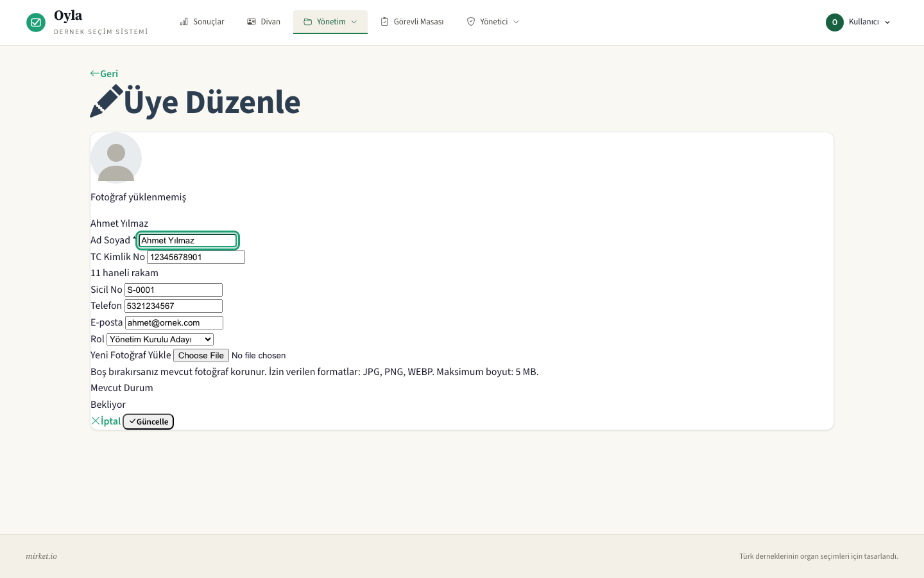Cancel editing with İptal link
Image resolution: width=924 pixels, height=578 pixels.
click(x=106, y=421)
